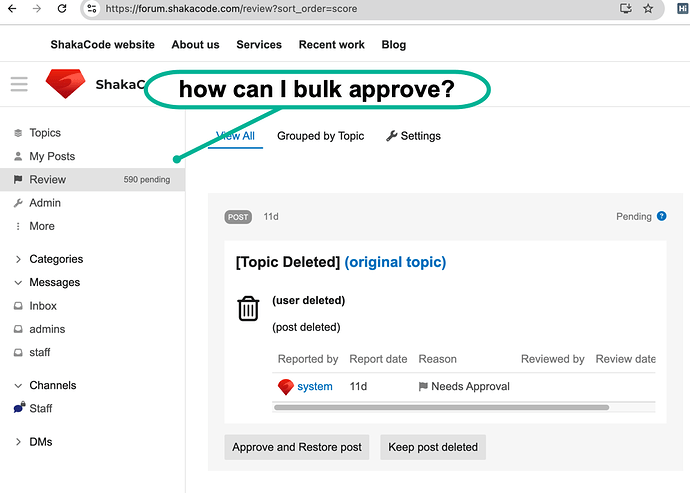
Task: Open the staff group inbox
Action: [x=92, y=352]
